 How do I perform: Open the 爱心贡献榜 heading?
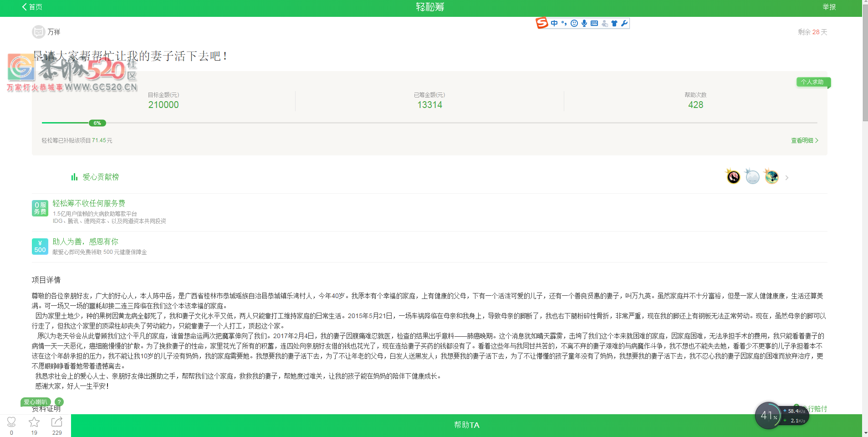(101, 177)
